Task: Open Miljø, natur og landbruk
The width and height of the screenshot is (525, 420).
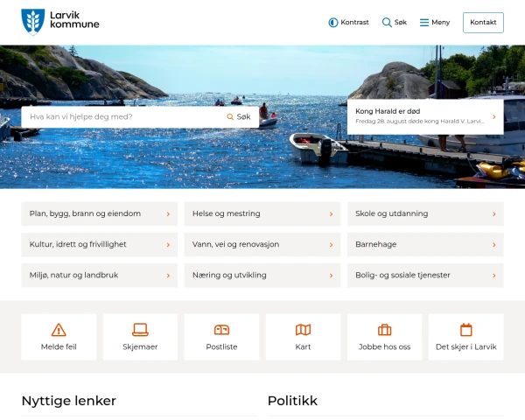Action: [99, 276]
